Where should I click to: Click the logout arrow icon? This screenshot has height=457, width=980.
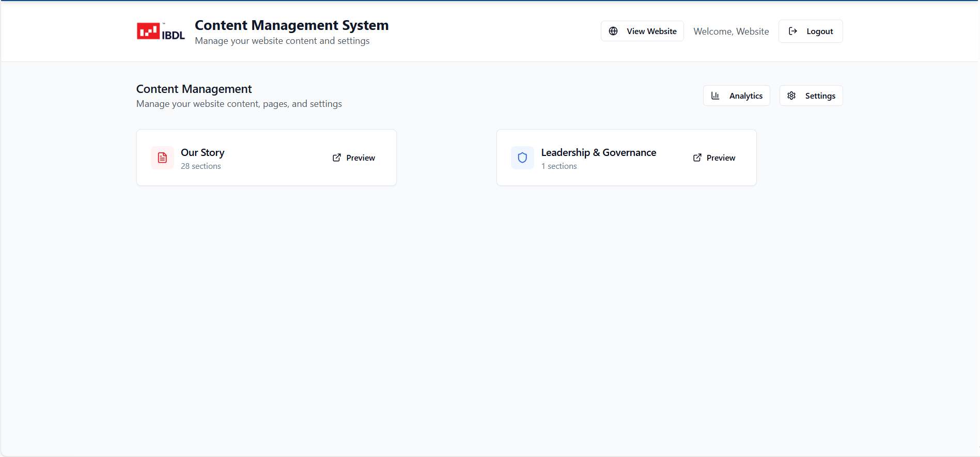click(x=793, y=31)
